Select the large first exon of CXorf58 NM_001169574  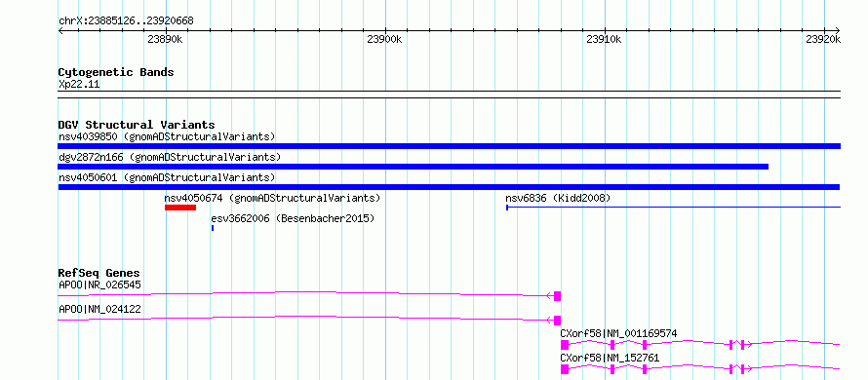pyautogui.click(x=565, y=345)
